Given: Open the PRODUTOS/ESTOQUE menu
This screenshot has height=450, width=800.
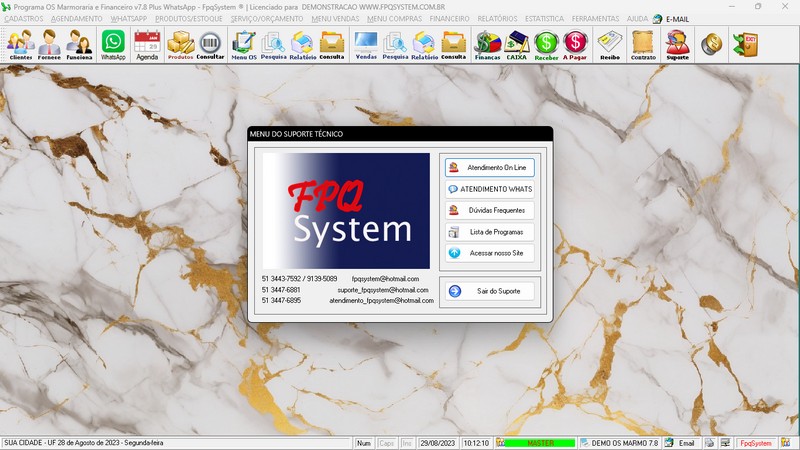Looking at the screenshot, I should coord(189,19).
